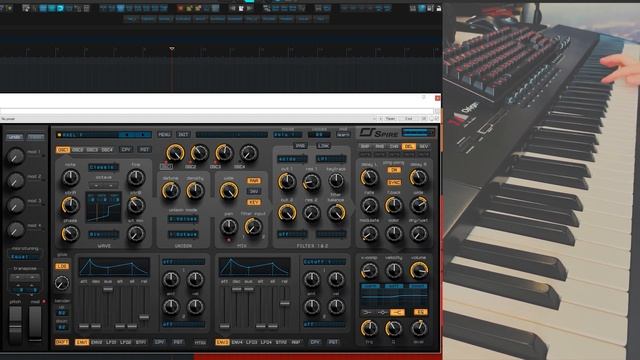This screenshot has width=640, height=360.
Task: Click the ENV1 release slider handle
Action: pos(144,317)
